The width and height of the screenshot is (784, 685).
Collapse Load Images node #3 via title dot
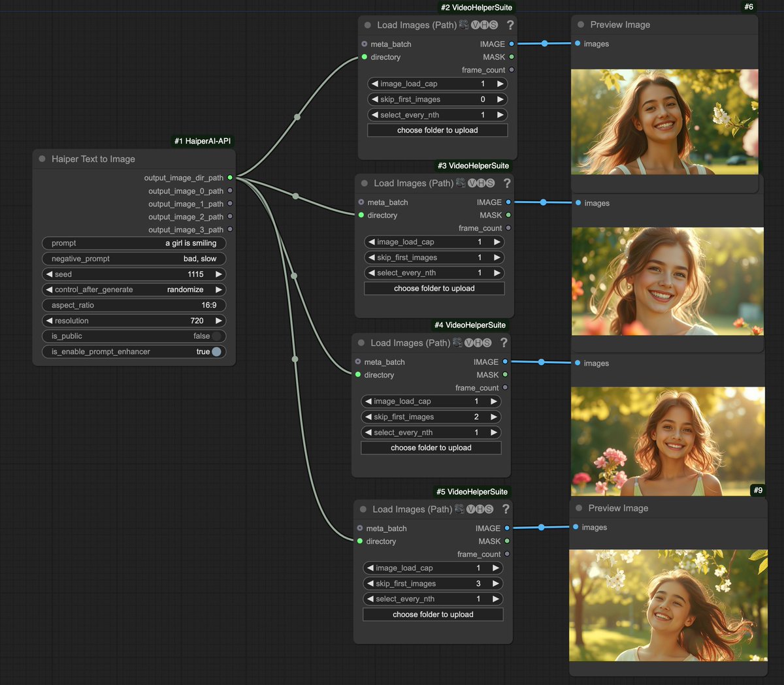(x=365, y=183)
